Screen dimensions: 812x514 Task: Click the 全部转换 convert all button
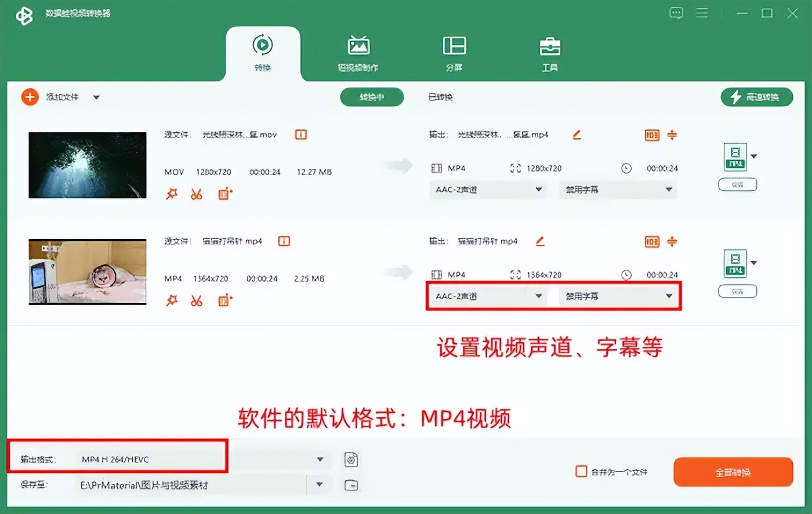click(733, 472)
